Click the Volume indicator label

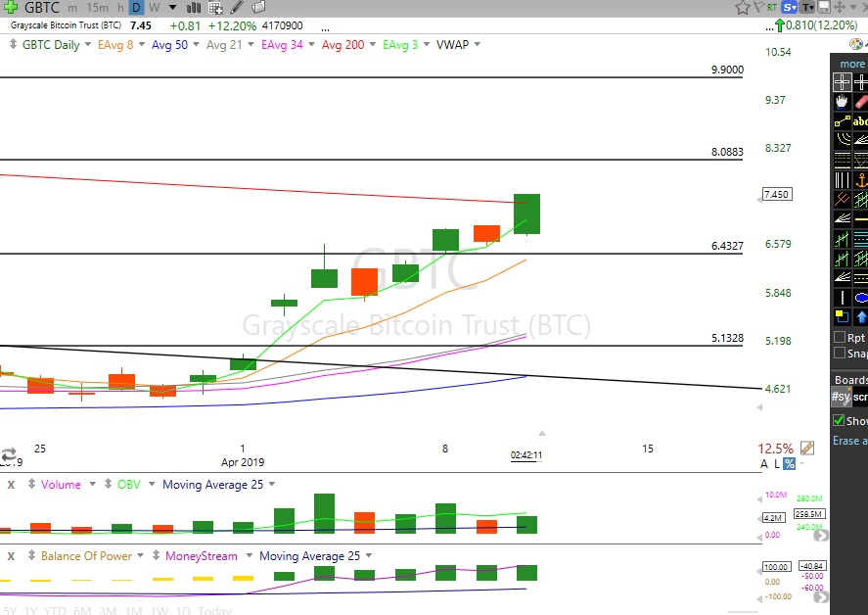point(61,485)
